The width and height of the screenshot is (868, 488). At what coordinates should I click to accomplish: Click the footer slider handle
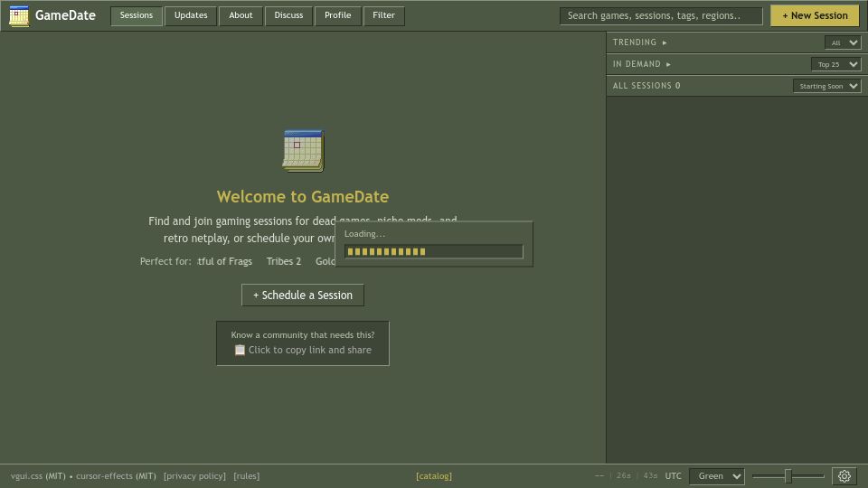pyautogui.click(x=788, y=476)
